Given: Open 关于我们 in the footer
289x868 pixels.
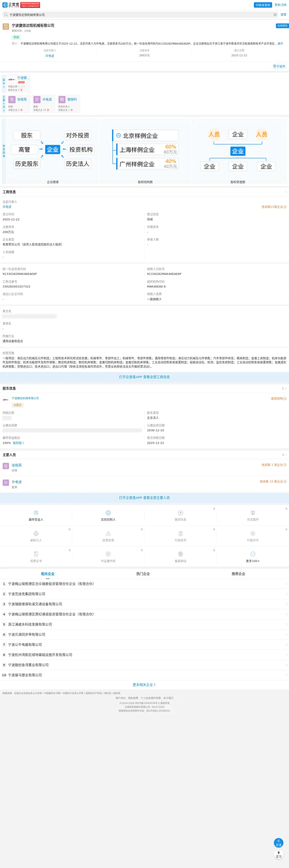Looking at the screenshot, I should click(169, 698).
